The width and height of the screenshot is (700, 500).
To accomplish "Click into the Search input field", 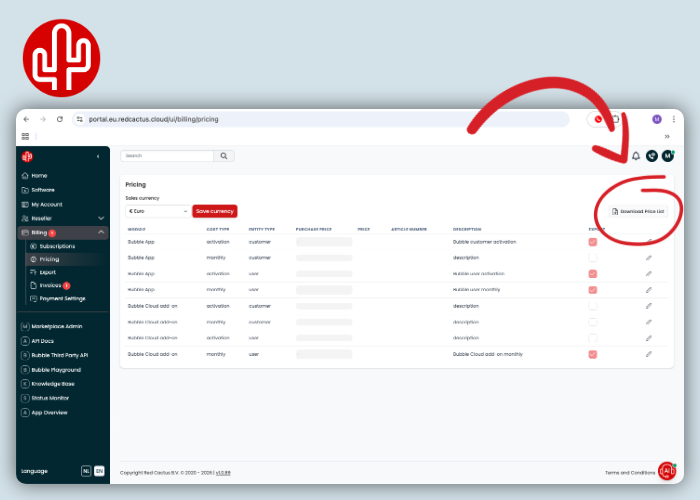I will click(167, 156).
